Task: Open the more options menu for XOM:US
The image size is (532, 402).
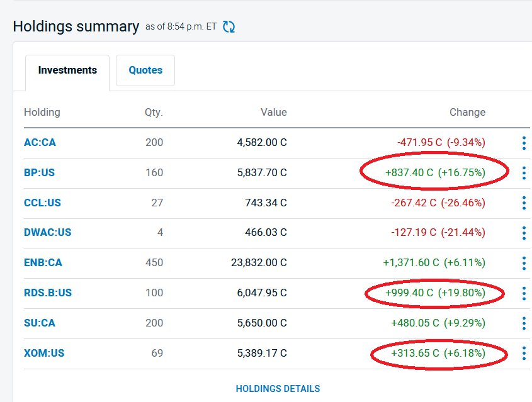Action: point(524,354)
